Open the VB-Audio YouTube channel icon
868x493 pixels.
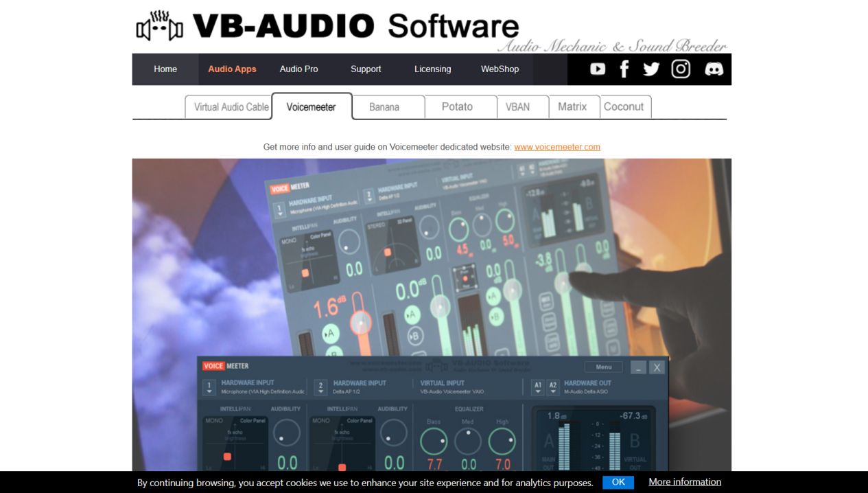pyautogui.click(x=598, y=69)
